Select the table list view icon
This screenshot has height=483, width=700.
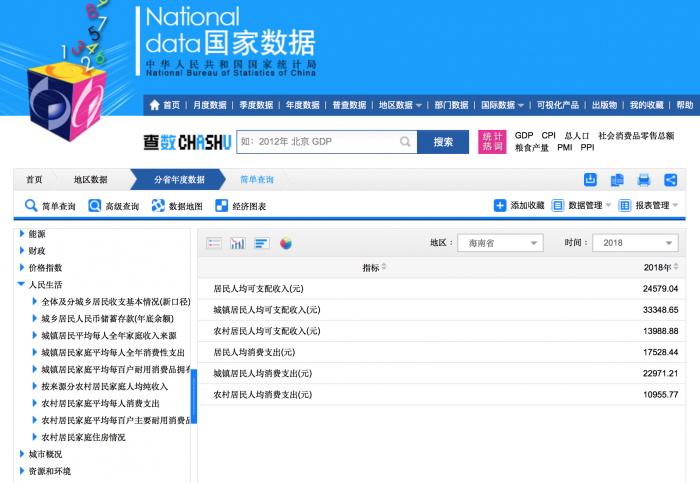(214, 243)
